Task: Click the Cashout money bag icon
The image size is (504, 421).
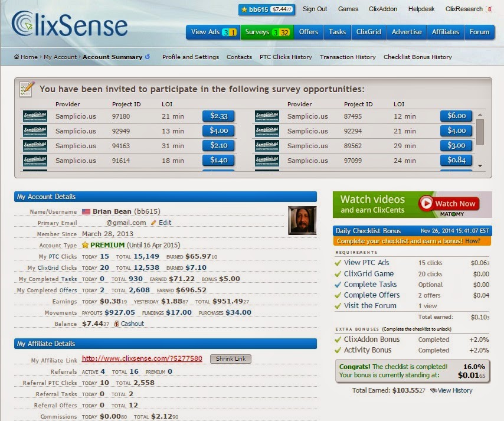Action: pyautogui.click(x=116, y=324)
